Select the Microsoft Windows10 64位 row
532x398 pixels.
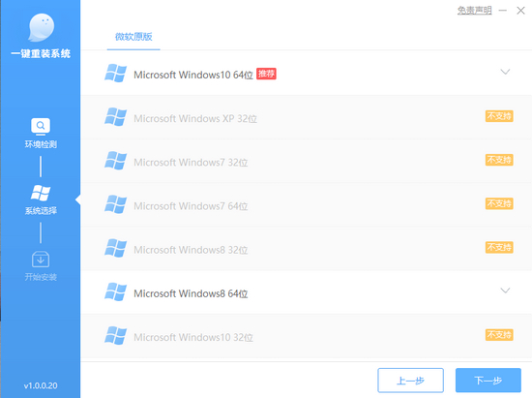306,73
